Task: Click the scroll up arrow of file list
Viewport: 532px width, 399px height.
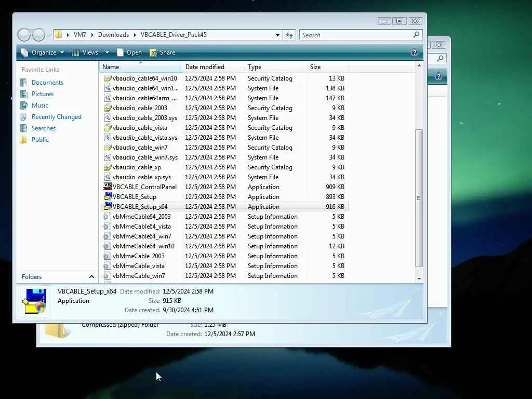Action: tap(419, 65)
